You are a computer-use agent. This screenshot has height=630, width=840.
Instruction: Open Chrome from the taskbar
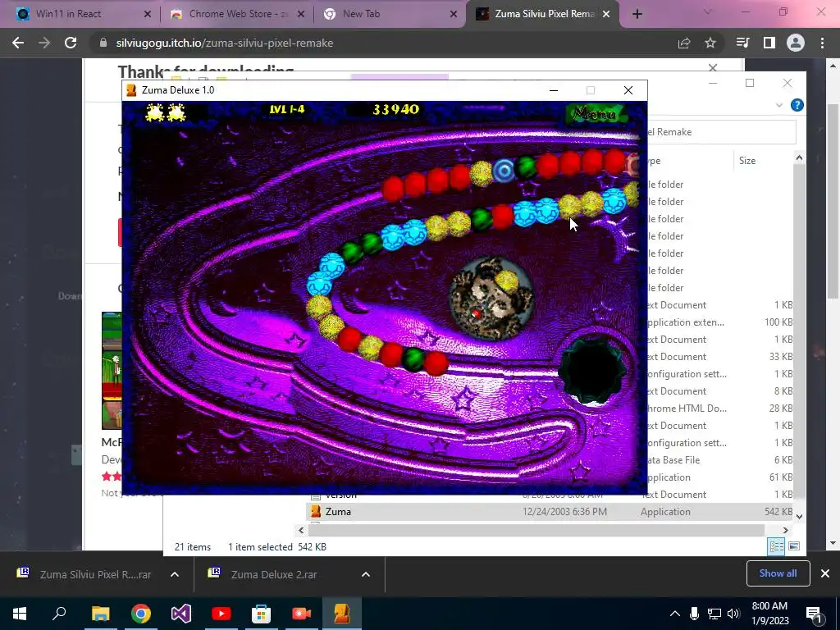point(141,614)
